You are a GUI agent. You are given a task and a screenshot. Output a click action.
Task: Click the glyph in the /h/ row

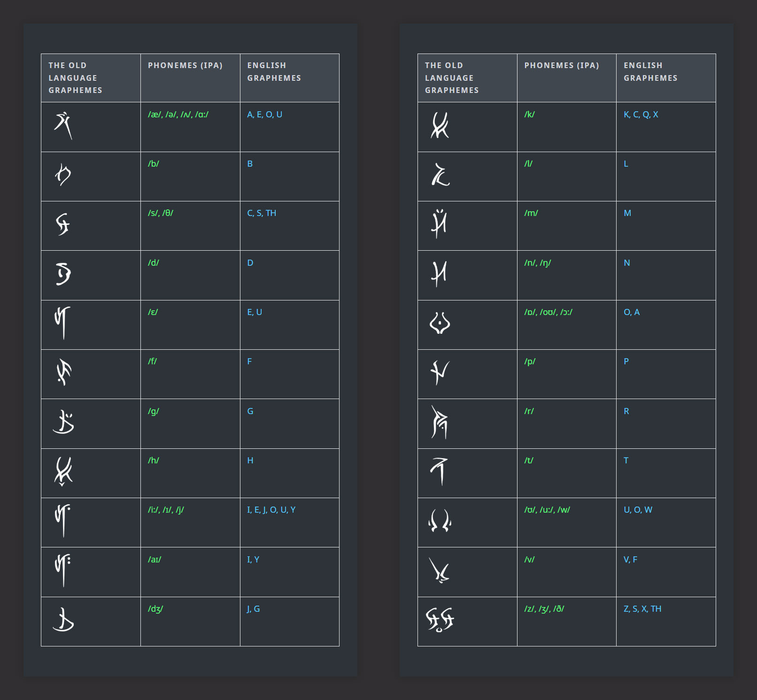(x=63, y=471)
